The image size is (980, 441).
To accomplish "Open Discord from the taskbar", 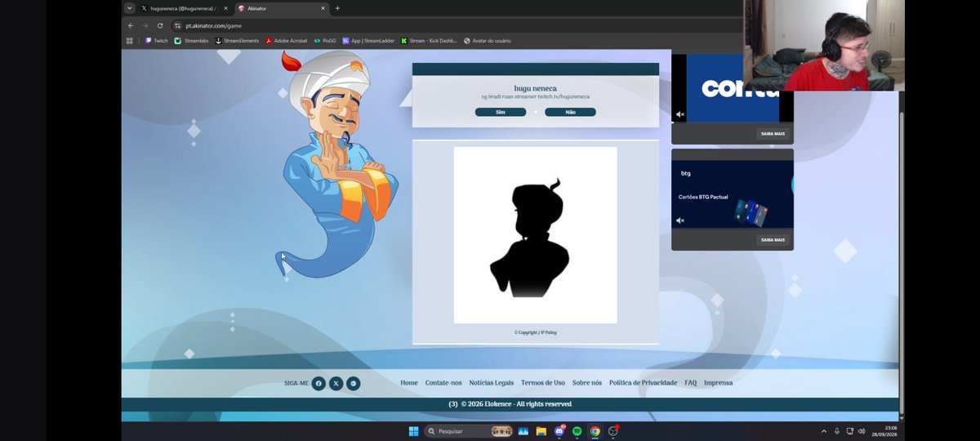I will point(559,431).
